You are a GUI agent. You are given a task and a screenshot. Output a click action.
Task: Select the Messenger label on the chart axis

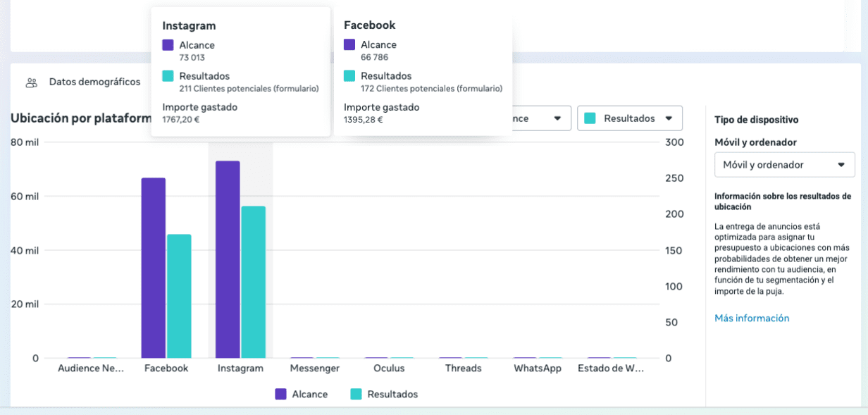[x=314, y=368]
